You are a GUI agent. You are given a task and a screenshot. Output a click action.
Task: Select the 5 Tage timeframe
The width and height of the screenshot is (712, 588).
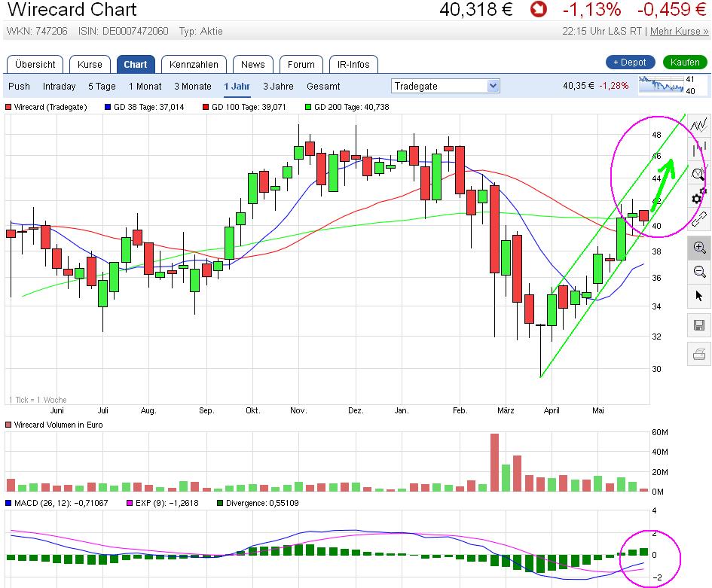click(x=102, y=86)
